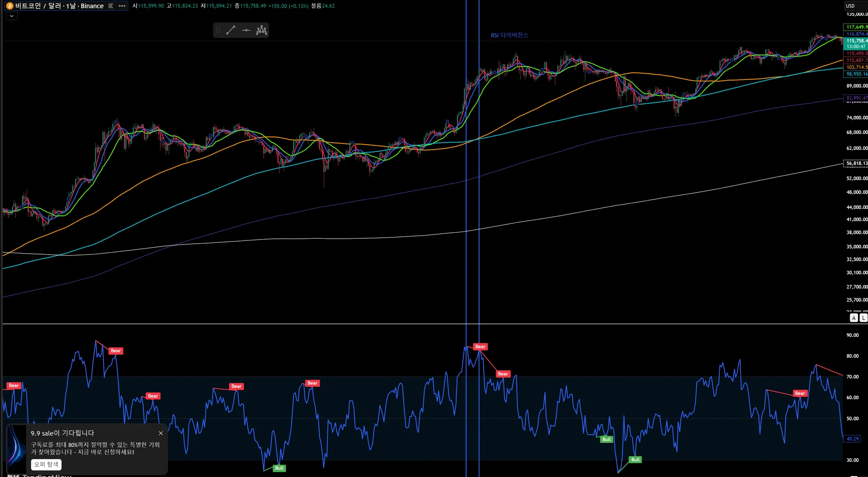Open the USD currency dropdown

click(855, 6)
